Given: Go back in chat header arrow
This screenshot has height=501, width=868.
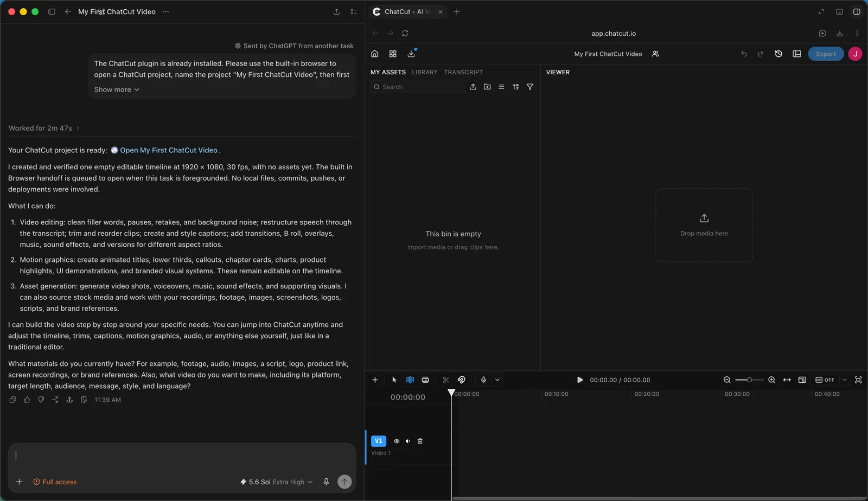Looking at the screenshot, I should pos(68,11).
